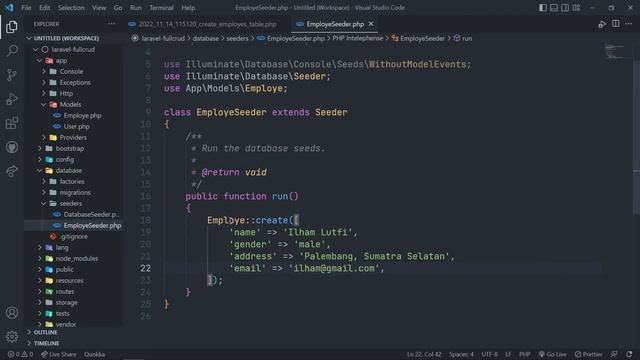Change UTF-8 encoding in status bar
640x360 pixels.
(x=489, y=354)
